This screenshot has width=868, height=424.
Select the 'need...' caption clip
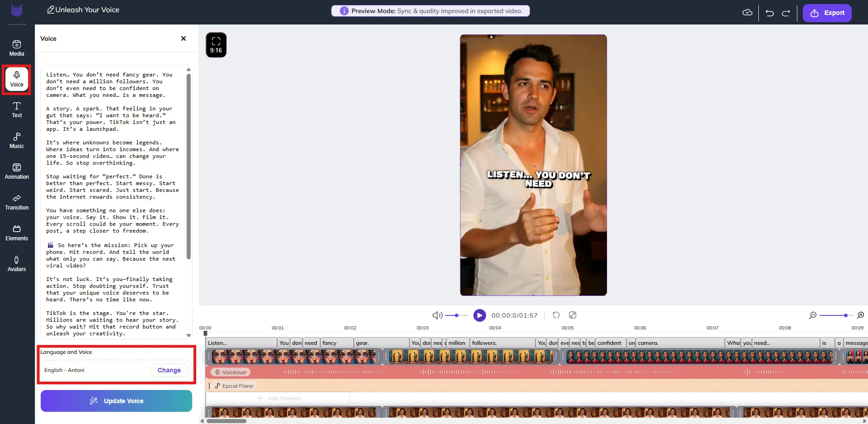point(786,343)
